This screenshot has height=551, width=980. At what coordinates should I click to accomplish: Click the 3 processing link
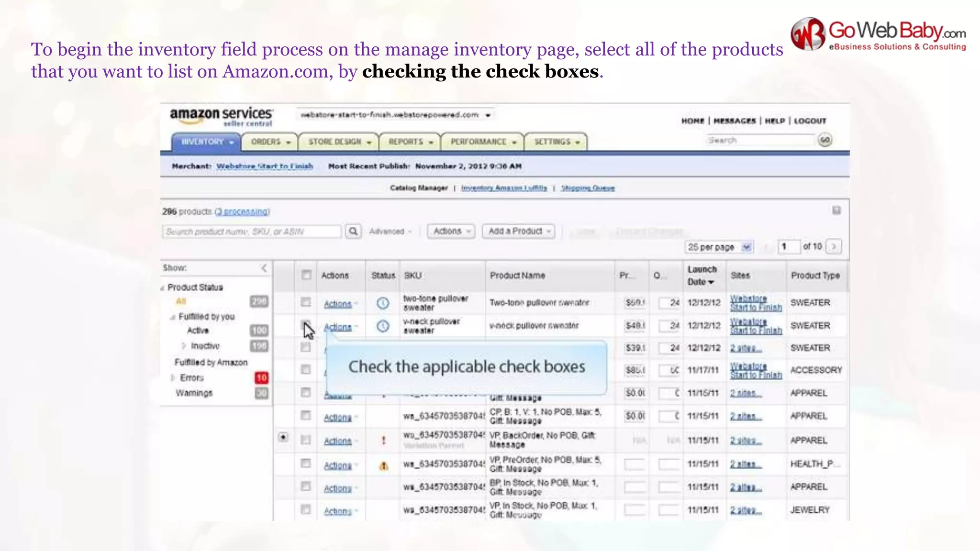242,211
